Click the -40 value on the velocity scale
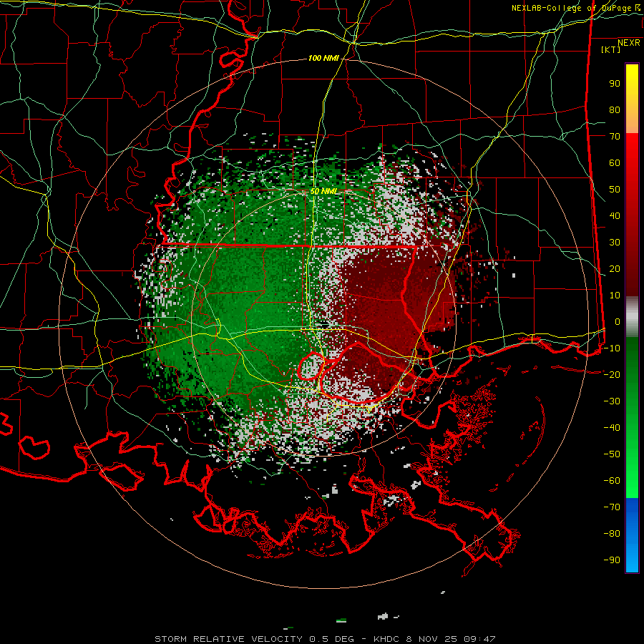The width and height of the screenshot is (644, 644). tap(612, 428)
